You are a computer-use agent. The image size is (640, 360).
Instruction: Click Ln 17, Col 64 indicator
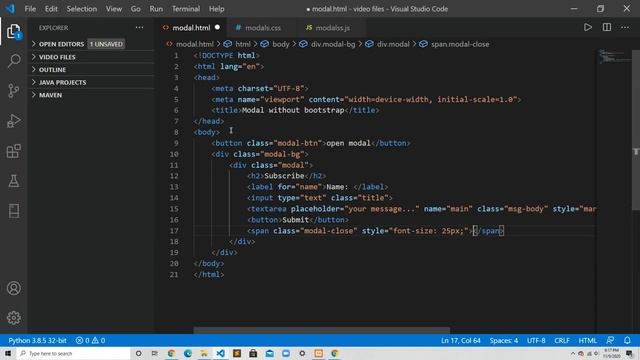point(460,340)
